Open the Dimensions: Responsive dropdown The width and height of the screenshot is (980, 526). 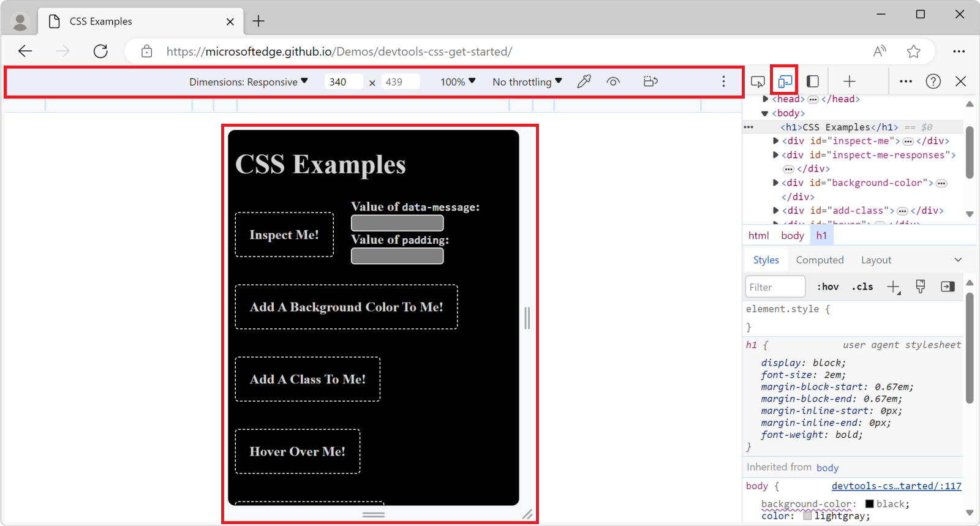click(249, 82)
